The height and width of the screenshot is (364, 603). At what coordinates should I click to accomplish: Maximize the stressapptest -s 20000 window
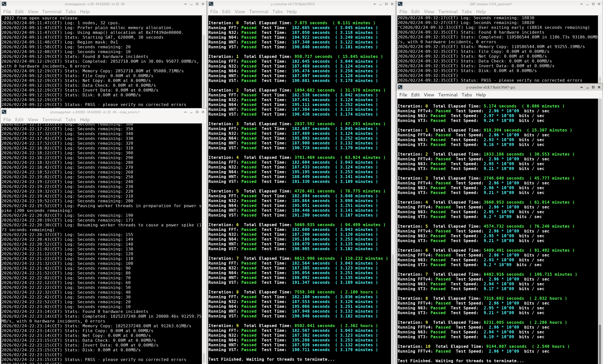pos(197,112)
